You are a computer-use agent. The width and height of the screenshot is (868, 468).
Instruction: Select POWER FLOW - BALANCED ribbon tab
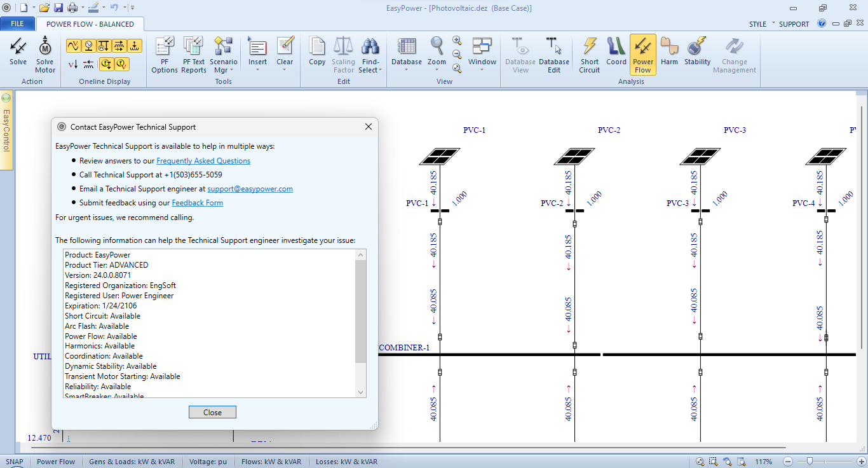(90, 24)
